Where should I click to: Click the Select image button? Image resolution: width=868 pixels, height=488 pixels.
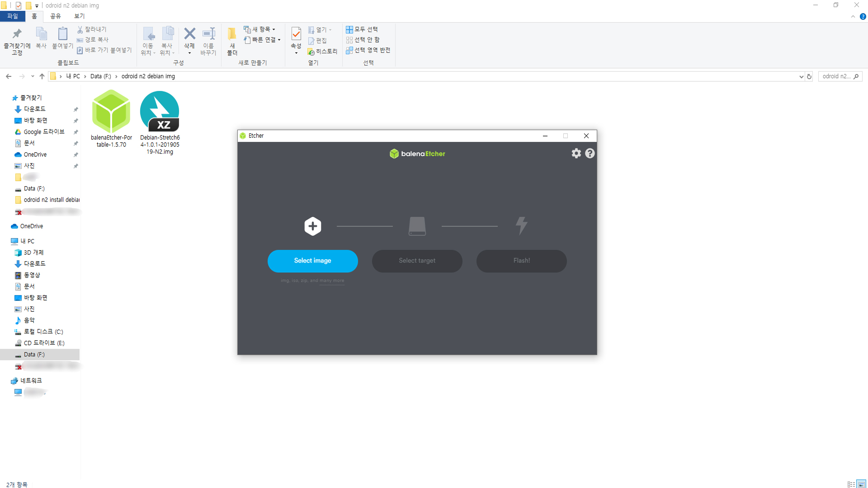point(312,261)
